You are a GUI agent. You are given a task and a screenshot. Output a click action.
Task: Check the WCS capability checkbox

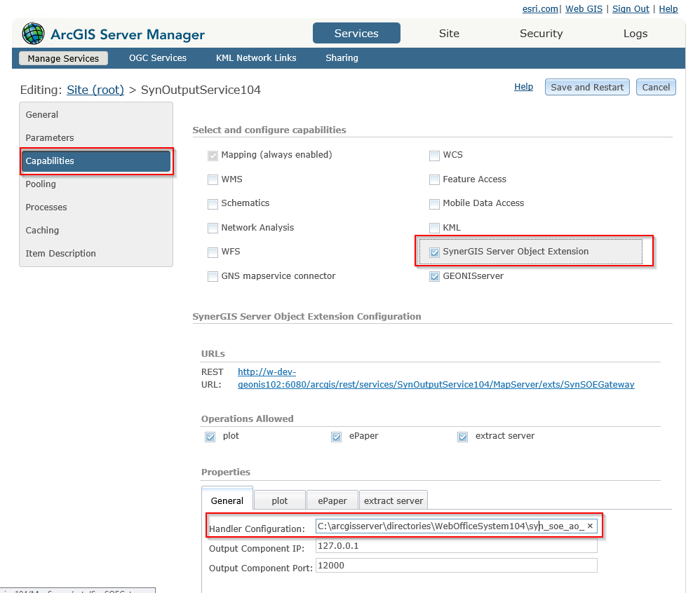[434, 156]
